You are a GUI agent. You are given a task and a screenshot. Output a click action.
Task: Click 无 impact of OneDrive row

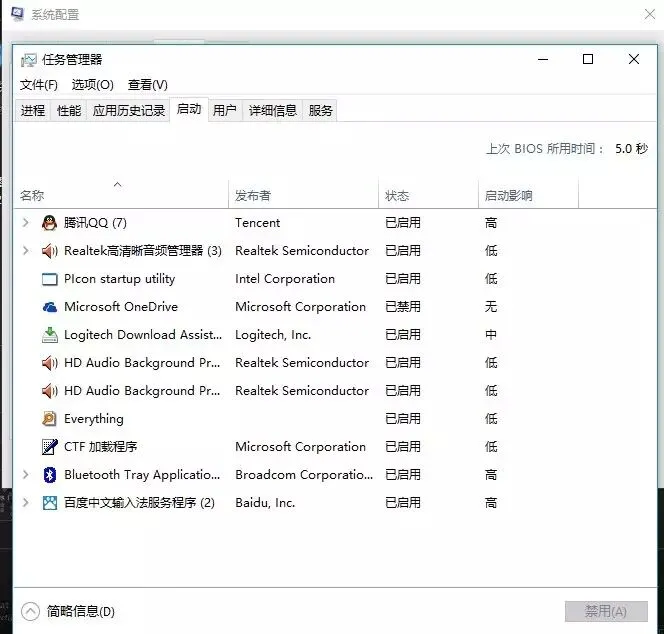491,307
